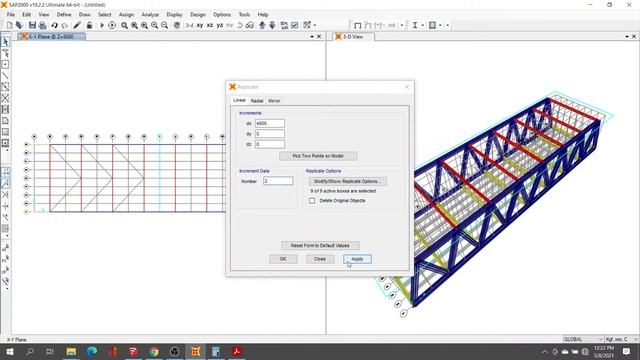Click the Zoom Out One Step icon
640x360 pixels.
(x=164, y=25)
